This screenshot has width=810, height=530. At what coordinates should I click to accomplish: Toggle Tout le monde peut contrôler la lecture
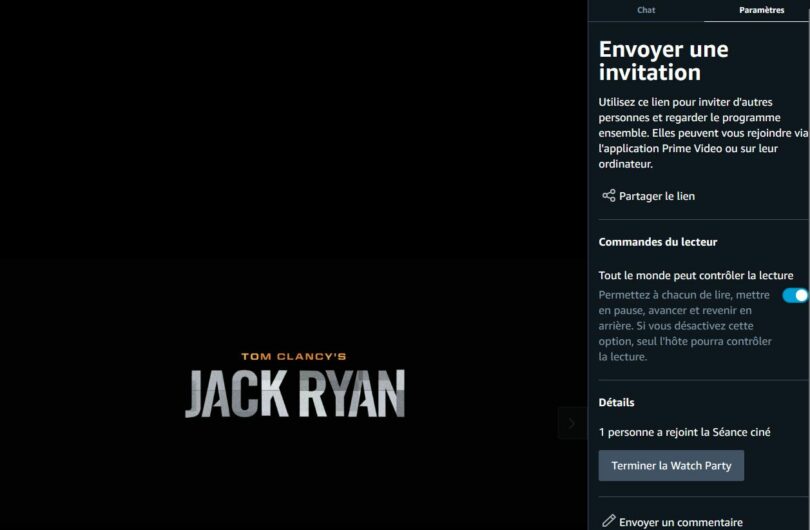coord(795,295)
